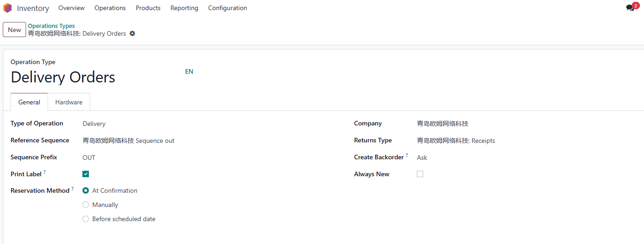Open the EN translation button
The width and height of the screenshot is (644, 244).
click(x=189, y=71)
